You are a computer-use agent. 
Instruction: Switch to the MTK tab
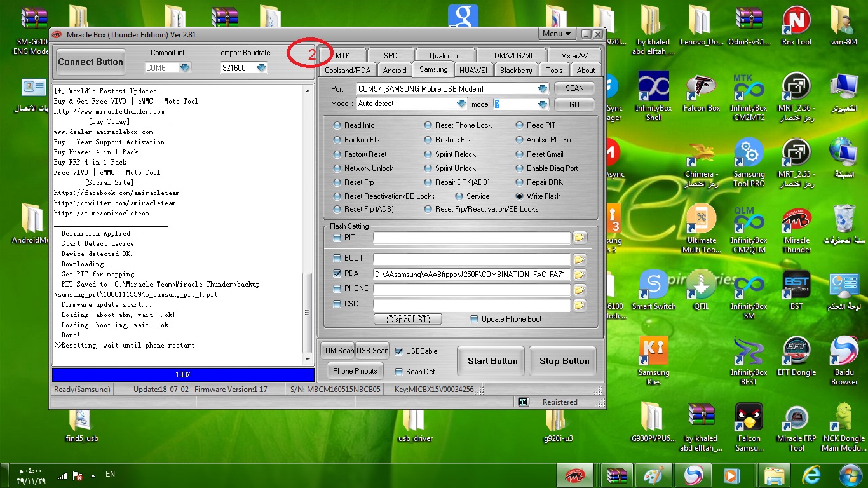click(342, 55)
